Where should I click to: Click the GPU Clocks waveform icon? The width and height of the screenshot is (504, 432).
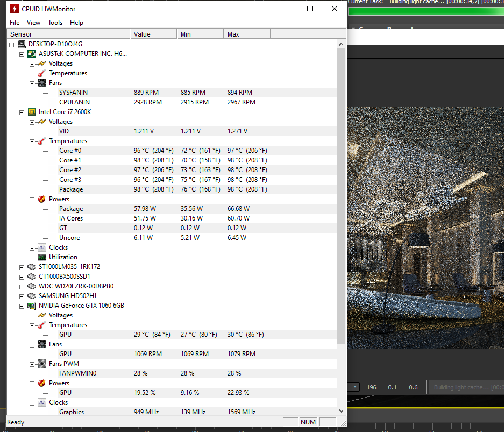pos(42,402)
